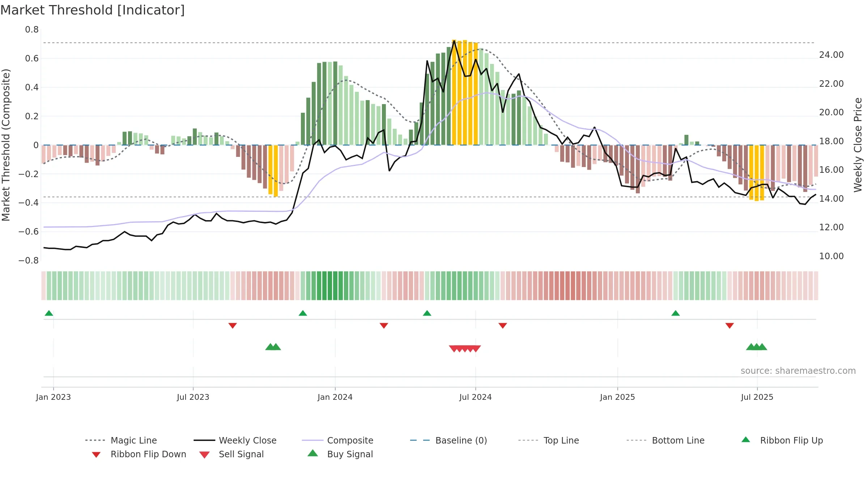Click the Jan 2023 x-axis label
Screen dimensions: 868x488
[x=54, y=397]
